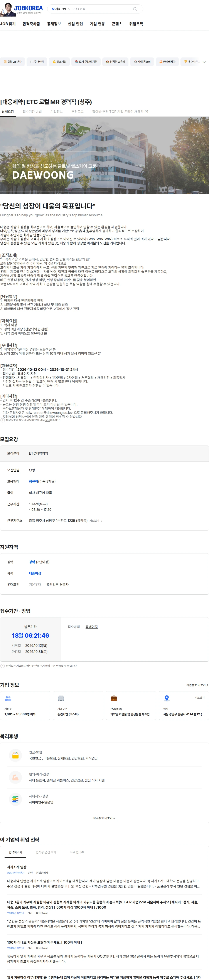Viewport: 209px width, 980px height.
Task: Click the DAEWOONG building banner image
Action: tap(104, 155)
